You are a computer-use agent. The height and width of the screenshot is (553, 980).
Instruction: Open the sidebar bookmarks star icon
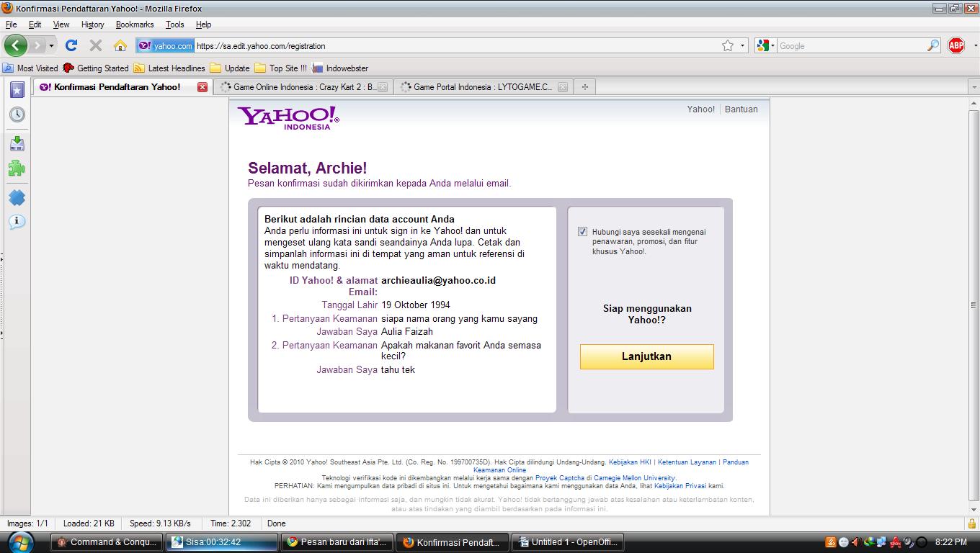[x=17, y=89]
